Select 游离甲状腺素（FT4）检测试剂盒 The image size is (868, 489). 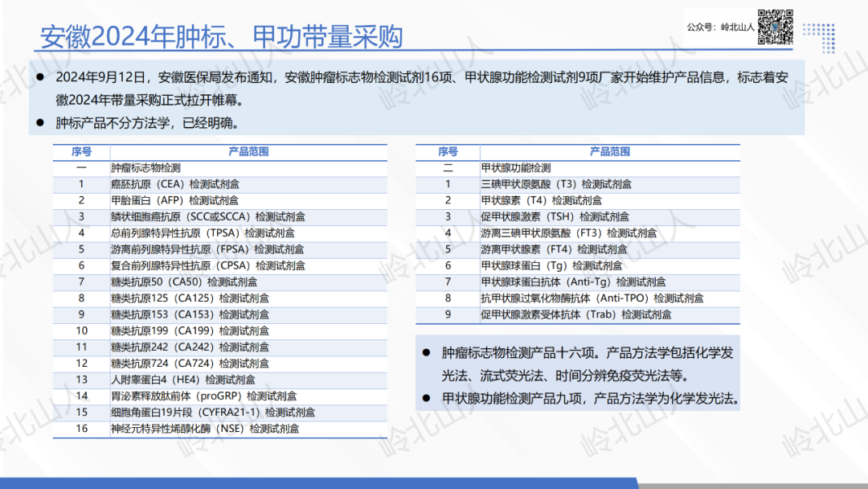click(x=554, y=250)
